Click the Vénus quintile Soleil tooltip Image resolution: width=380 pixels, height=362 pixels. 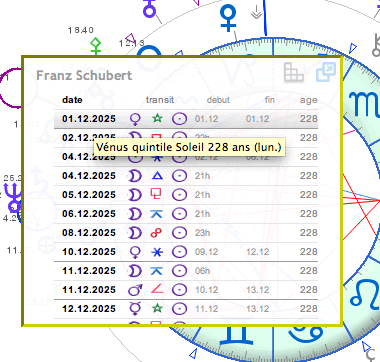tap(189, 147)
